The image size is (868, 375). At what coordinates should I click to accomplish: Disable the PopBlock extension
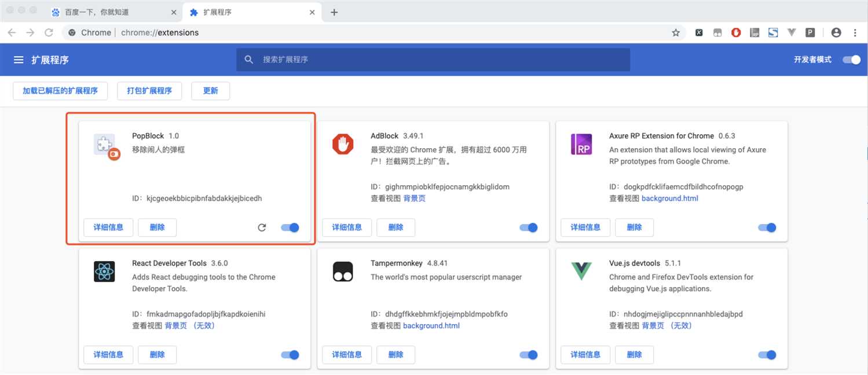290,227
